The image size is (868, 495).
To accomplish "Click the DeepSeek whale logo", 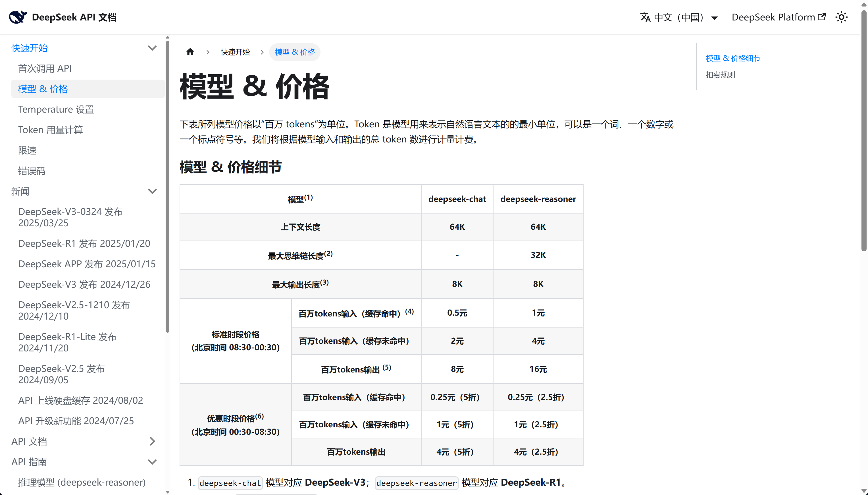I will pyautogui.click(x=18, y=17).
